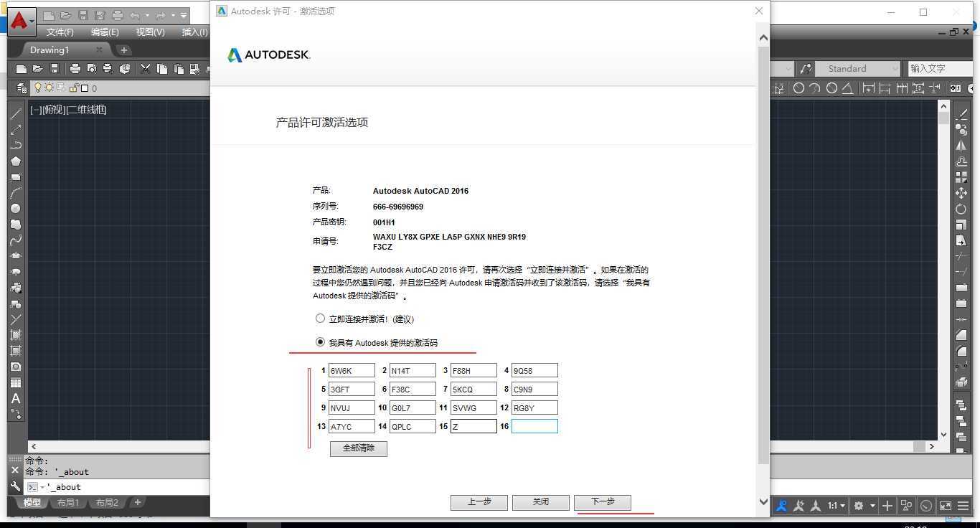Viewport: 980px width, 528px height.
Task: Open the AutoCAD application menu button
Action: point(22,20)
